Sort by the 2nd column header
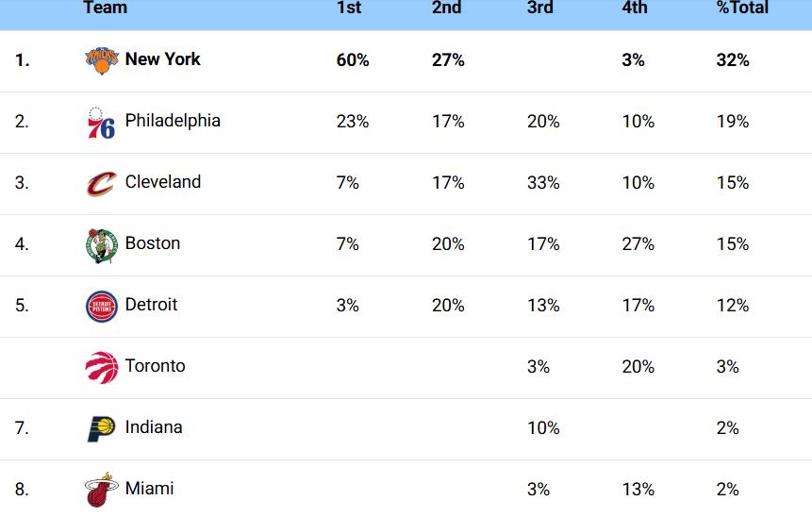812x517 pixels. 446,8
